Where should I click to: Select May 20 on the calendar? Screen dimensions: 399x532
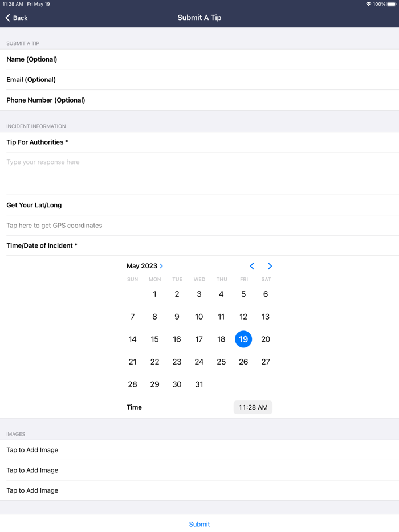tap(266, 339)
